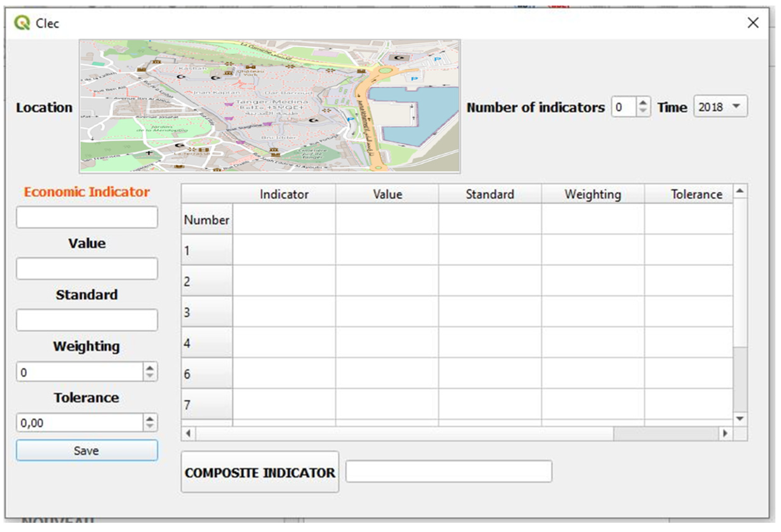
Task: Decrease the Number of indicators spinner
Action: coord(643,111)
